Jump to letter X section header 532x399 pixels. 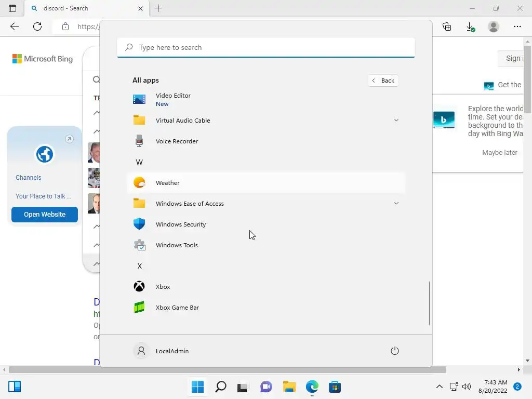[139, 265]
